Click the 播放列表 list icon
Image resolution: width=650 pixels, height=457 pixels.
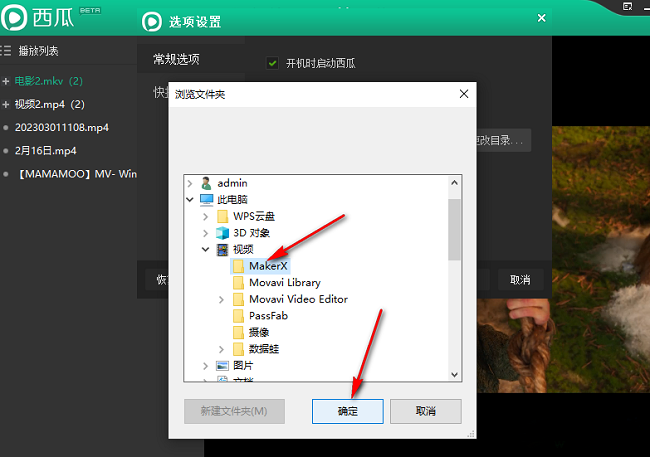coord(5,51)
